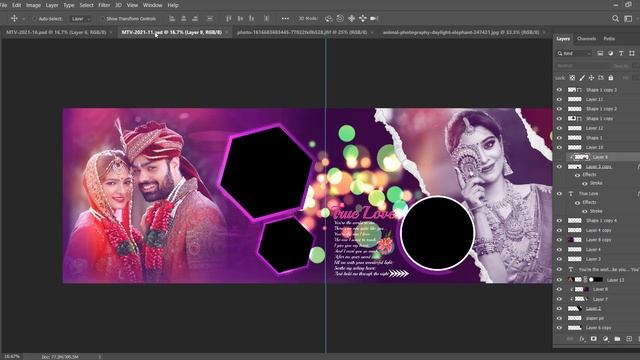Hide the Shape 1 copy 2 layer
The height and width of the screenshot is (360, 640).
pyautogui.click(x=559, y=109)
